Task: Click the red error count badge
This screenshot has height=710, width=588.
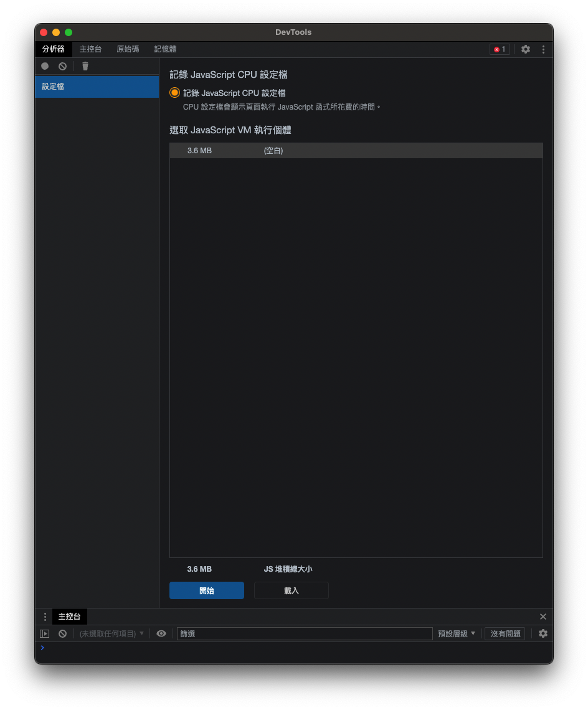Action: point(500,49)
